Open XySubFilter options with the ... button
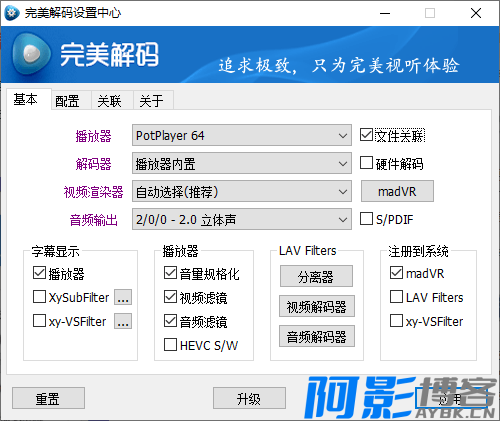Image resolution: width=500 pixels, height=421 pixels. 123,297
